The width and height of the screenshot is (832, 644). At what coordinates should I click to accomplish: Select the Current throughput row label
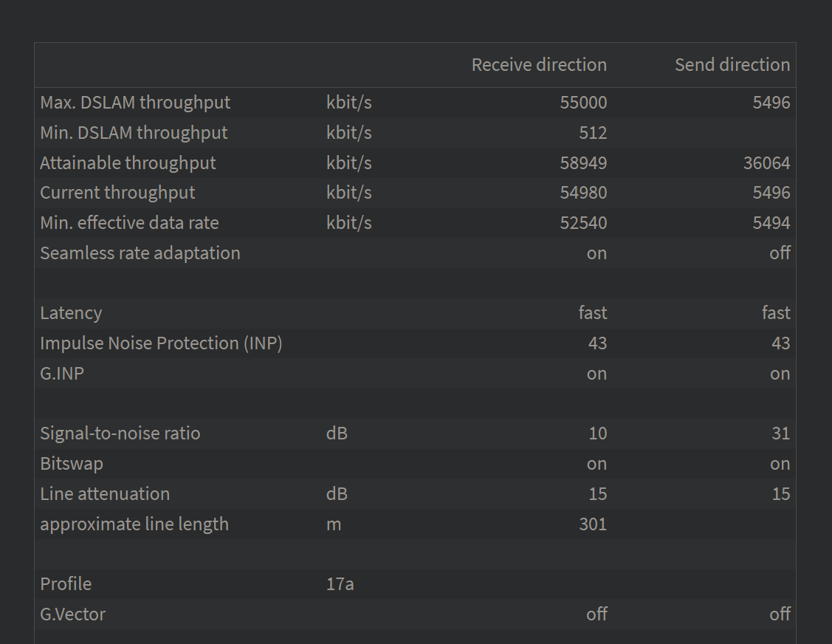tap(118, 193)
